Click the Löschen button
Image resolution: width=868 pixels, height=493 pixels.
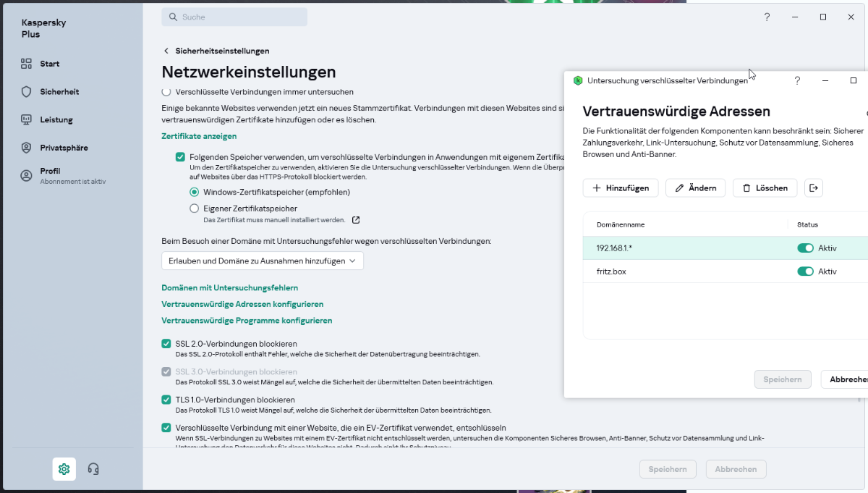(765, 188)
